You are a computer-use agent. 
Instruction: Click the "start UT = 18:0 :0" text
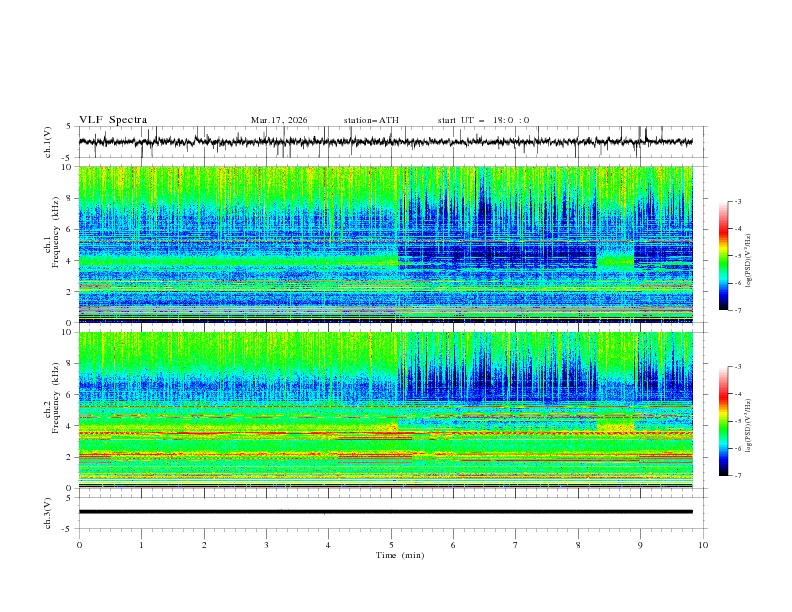pos(483,120)
